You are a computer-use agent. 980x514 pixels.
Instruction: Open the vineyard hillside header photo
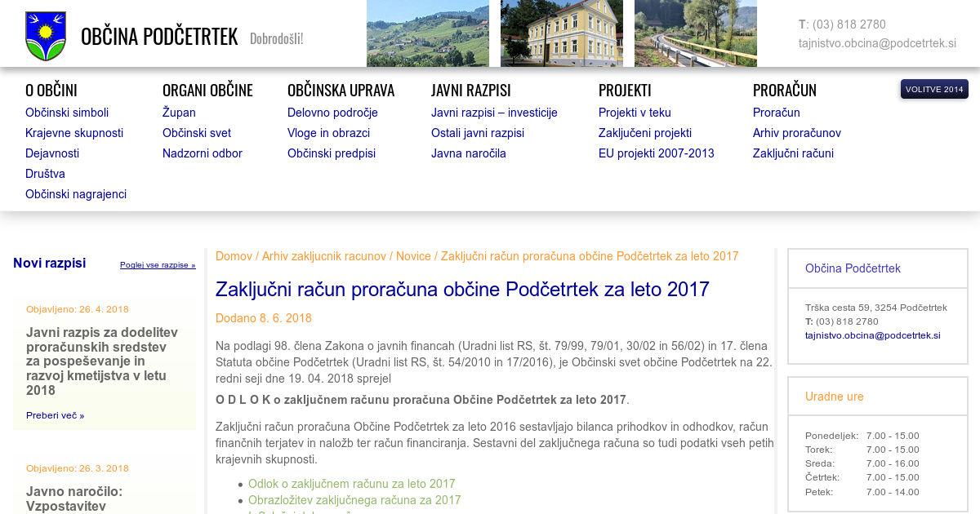[427, 33]
